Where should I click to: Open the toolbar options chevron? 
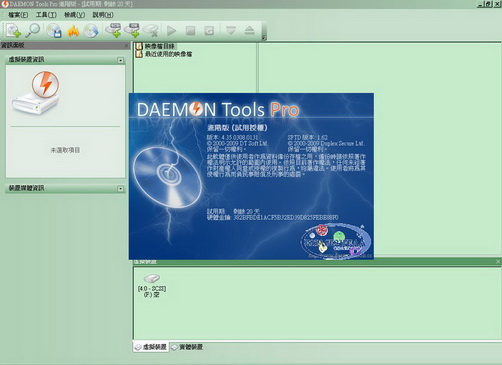click(264, 38)
